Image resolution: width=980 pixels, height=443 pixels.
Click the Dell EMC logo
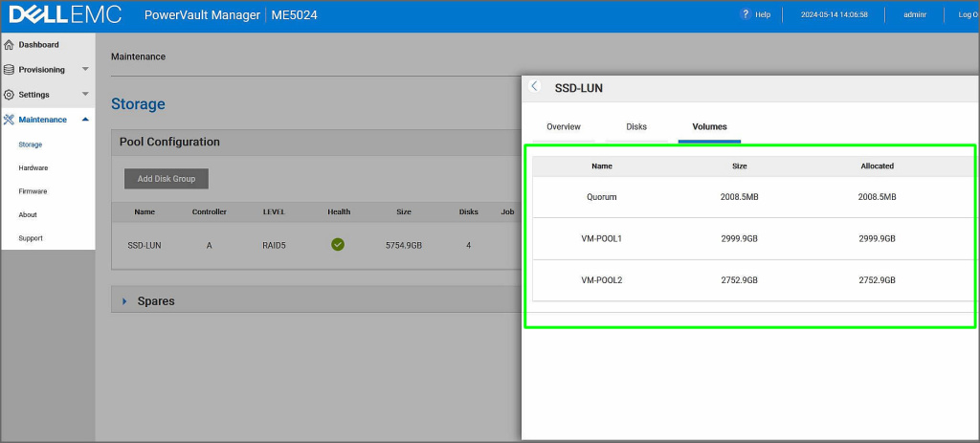tap(65, 15)
